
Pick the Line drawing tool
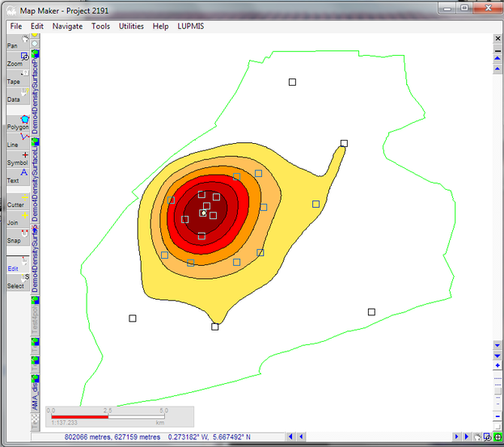[x=18, y=140]
